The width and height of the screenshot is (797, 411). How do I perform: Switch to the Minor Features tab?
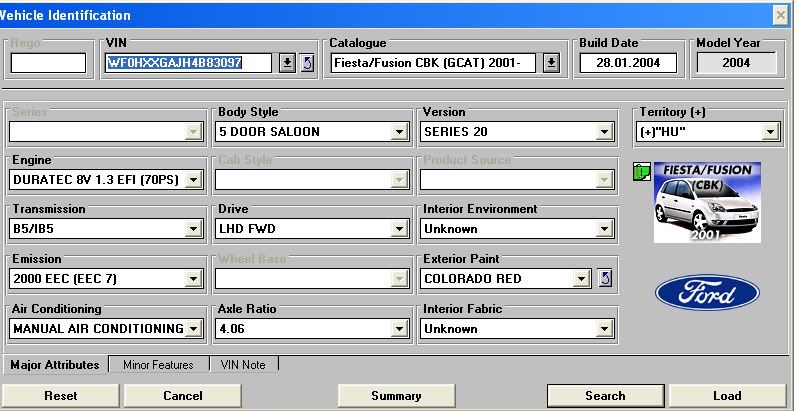(158, 365)
